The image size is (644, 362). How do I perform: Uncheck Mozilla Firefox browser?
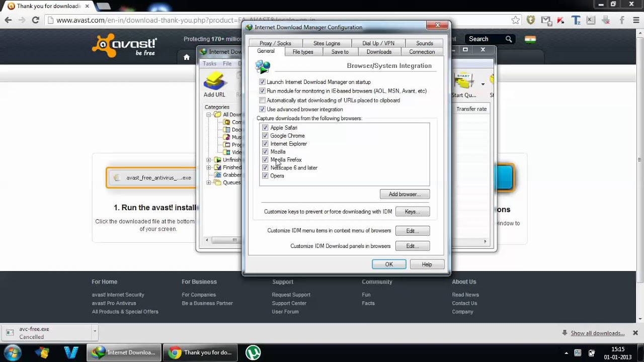[x=265, y=160]
